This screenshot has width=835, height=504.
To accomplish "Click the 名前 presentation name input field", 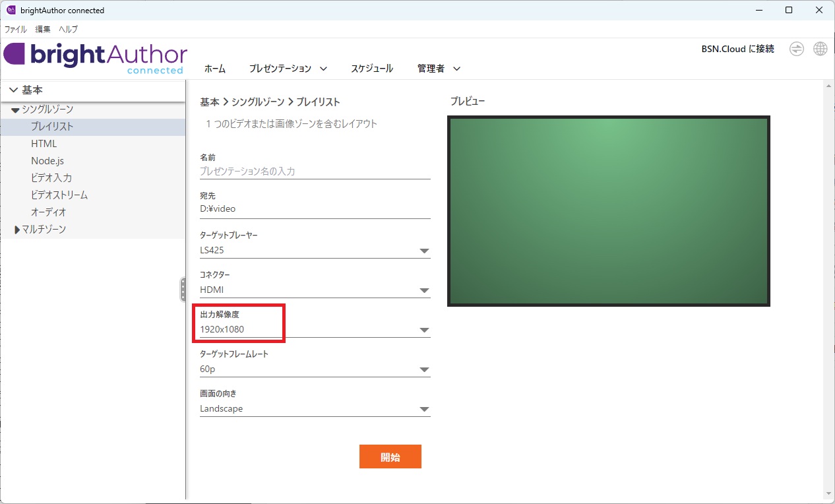I will (x=315, y=172).
